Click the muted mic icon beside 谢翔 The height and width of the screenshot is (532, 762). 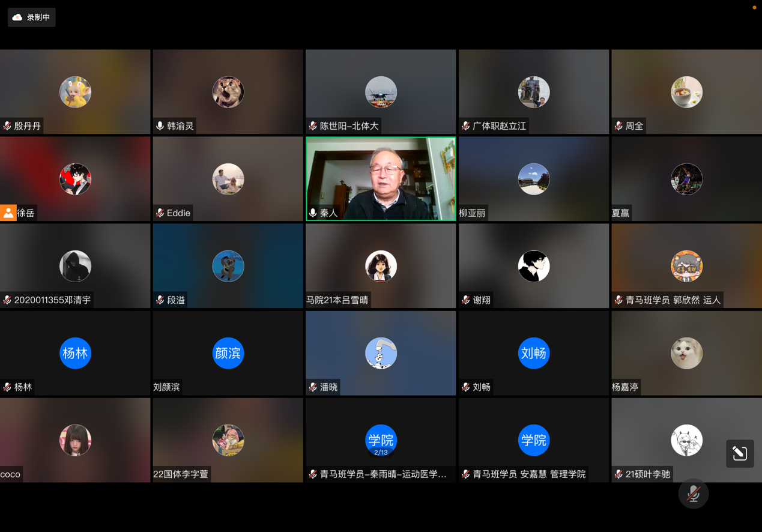[x=465, y=300]
